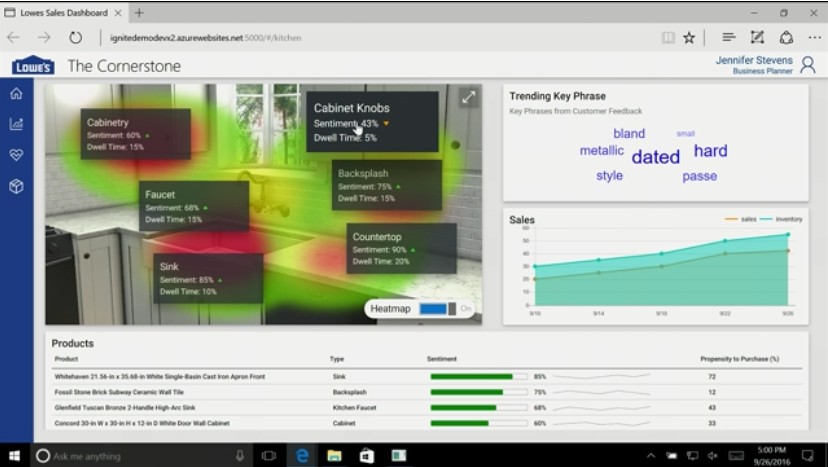Toggle the Heatmap switch off
828x467 pixels.
click(438, 309)
